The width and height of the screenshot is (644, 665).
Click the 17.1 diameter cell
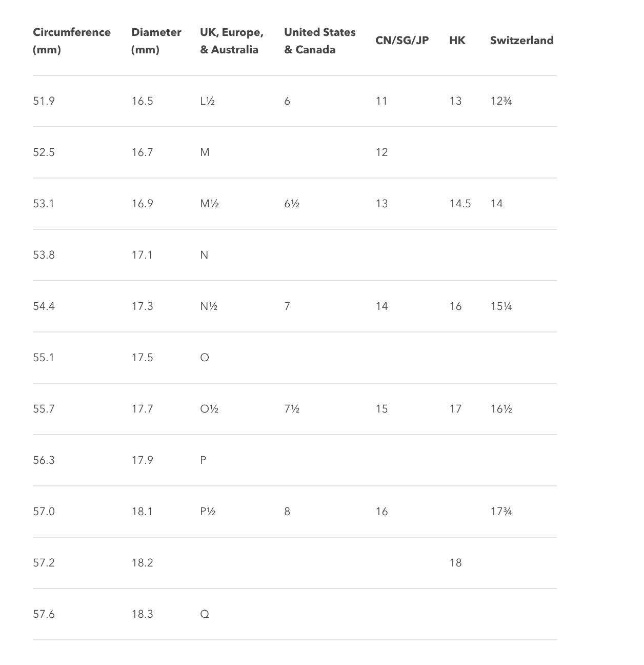point(142,255)
